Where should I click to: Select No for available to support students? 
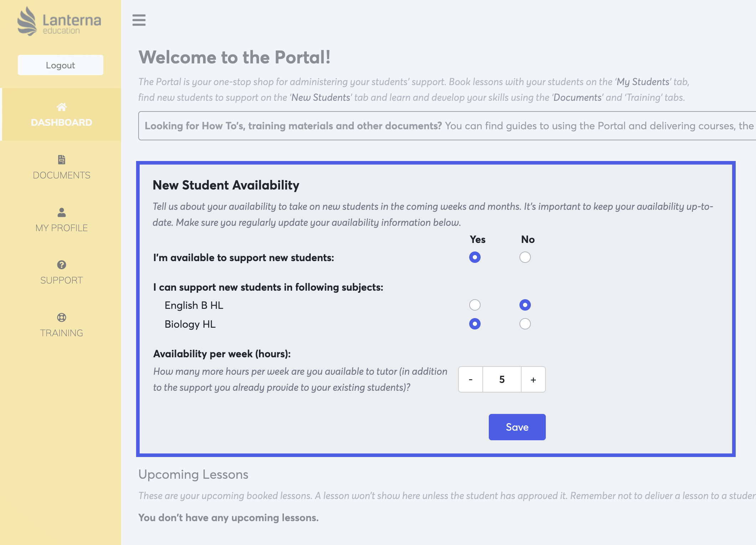pos(525,257)
